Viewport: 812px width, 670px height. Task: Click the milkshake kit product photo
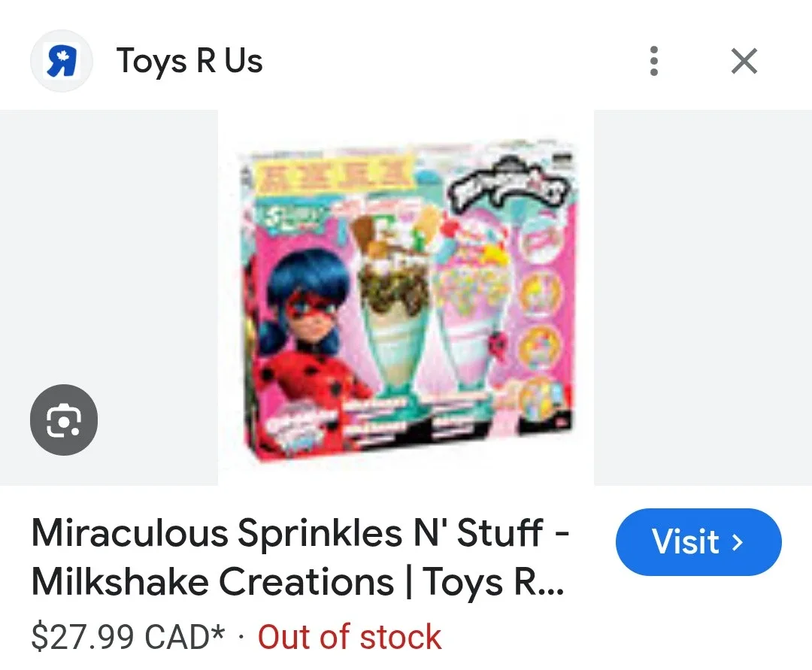[x=406, y=301]
